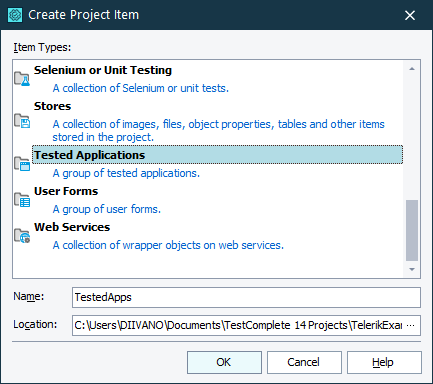
Task: Click the Selenium or Unit Testing flask folder icon
Action: coord(22,79)
